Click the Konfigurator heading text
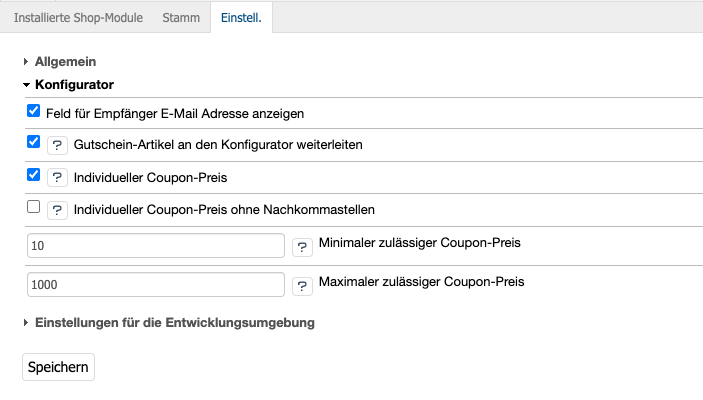The image size is (703, 400). tap(74, 85)
